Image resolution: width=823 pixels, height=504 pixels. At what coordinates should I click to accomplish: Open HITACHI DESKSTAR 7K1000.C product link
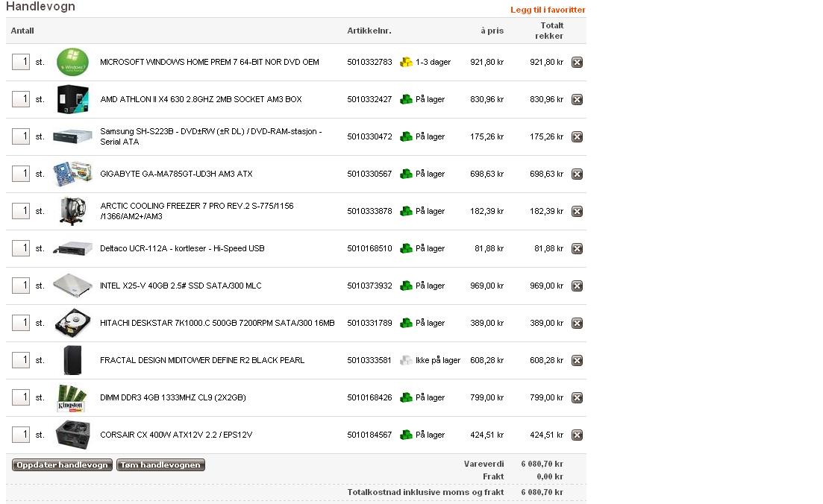pos(217,323)
